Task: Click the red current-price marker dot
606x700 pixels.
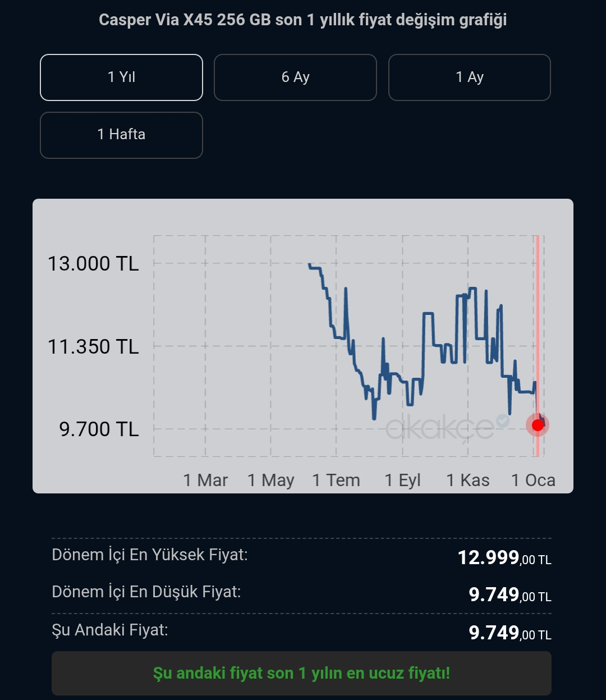Action: click(x=538, y=425)
